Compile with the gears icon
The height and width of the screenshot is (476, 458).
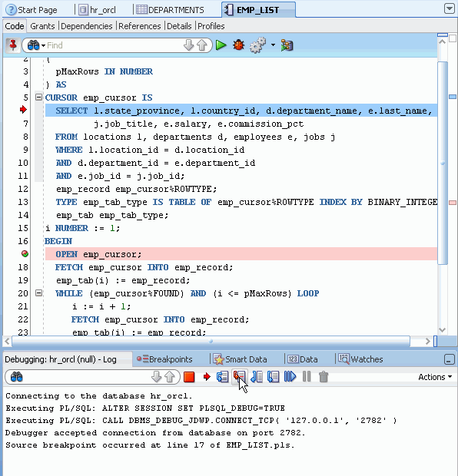tap(257, 45)
